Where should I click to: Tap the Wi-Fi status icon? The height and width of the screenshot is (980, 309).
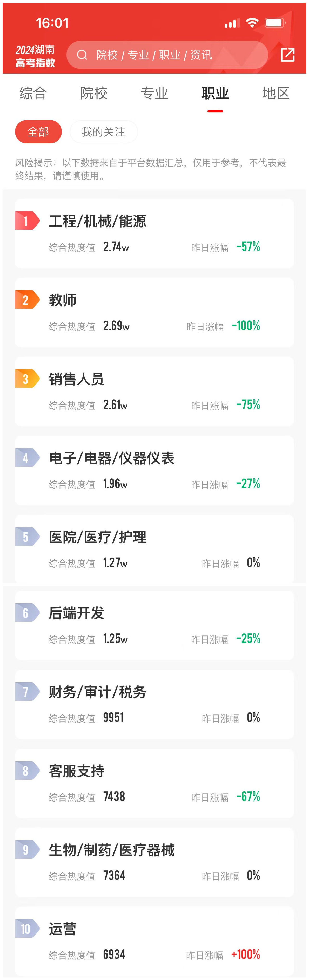(x=252, y=23)
